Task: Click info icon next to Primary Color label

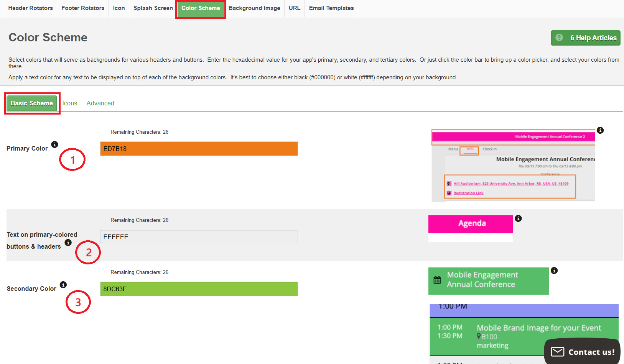Action: 55,144
